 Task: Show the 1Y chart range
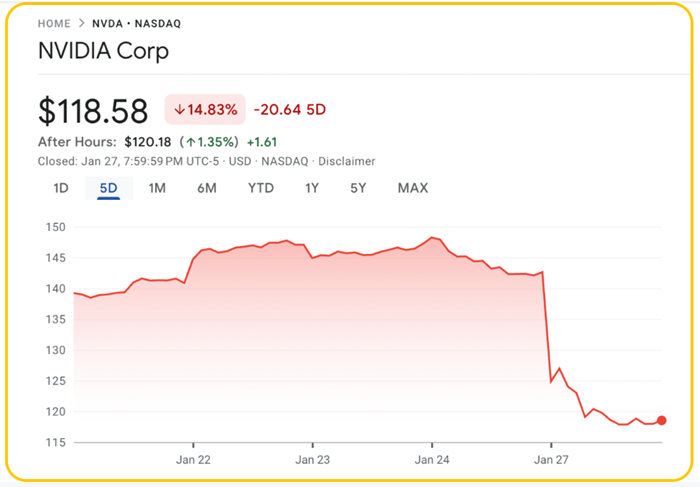click(x=312, y=188)
